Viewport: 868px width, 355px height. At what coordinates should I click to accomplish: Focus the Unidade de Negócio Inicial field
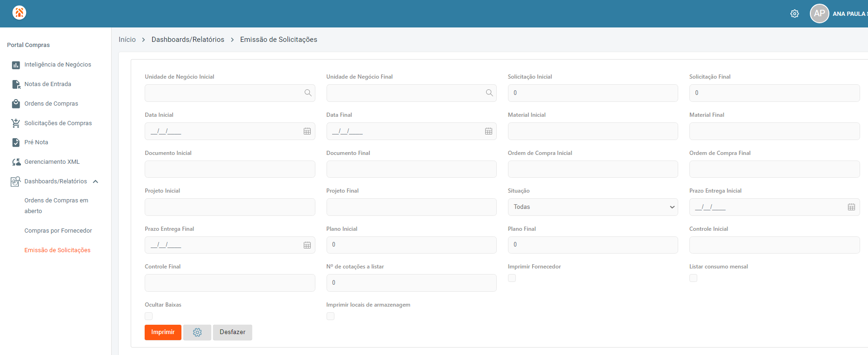click(x=230, y=93)
